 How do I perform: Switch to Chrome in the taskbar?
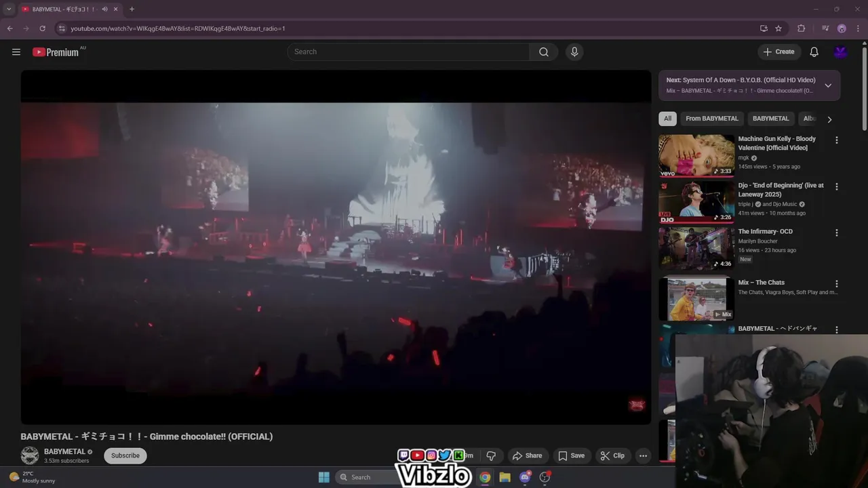485,477
